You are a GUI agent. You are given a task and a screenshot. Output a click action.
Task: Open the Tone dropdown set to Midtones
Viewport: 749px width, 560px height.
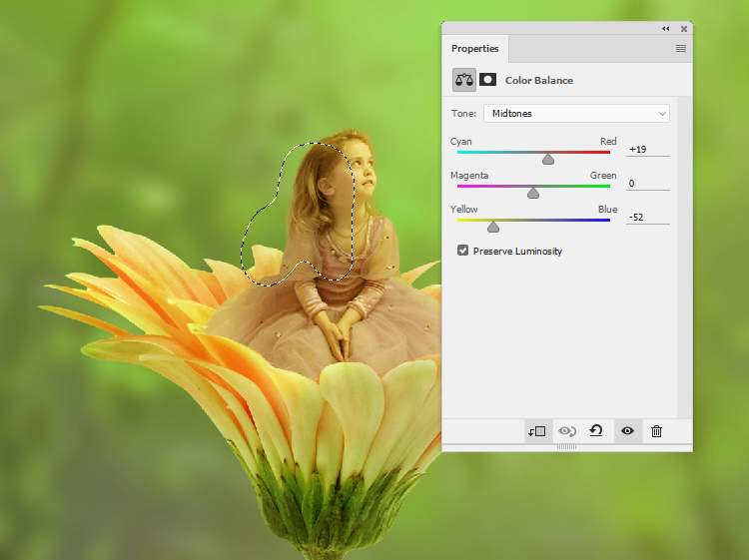pyautogui.click(x=576, y=114)
